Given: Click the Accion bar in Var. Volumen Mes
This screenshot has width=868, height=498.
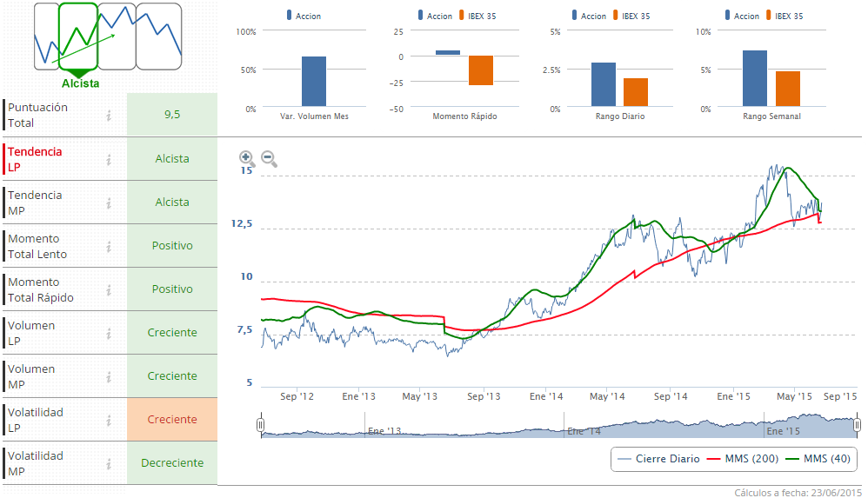Looking at the screenshot, I should pos(314,82).
